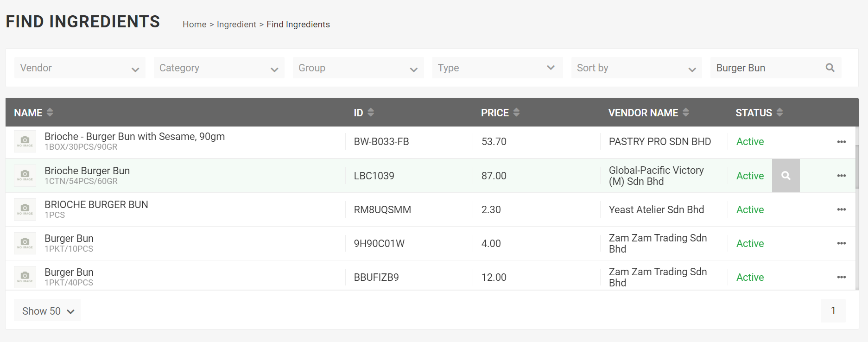Click thumbnail of Brioche Burger Bun 60GR
The width and height of the screenshot is (868, 342).
click(x=25, y=176)
